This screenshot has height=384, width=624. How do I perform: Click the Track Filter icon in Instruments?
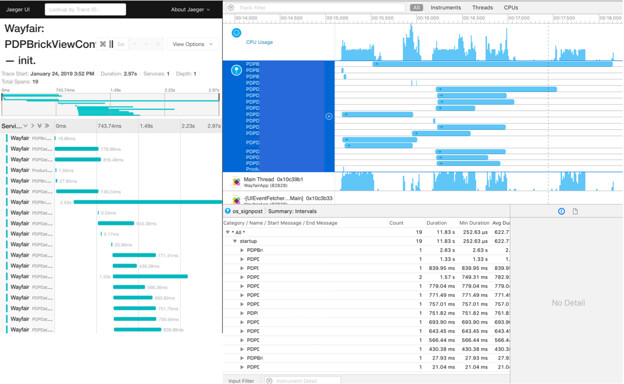pos(230,8)
